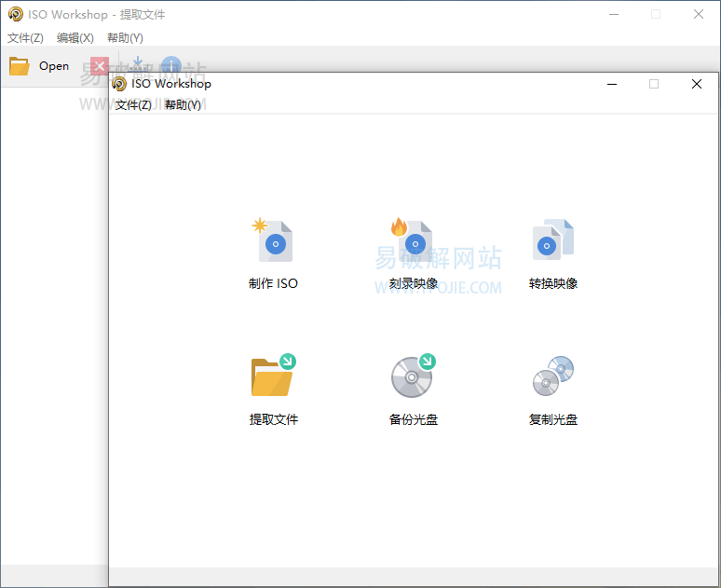721x588 pixels.
Task: Click the ISO Workshop logo in front window title
Action: (x=119, y=84)
